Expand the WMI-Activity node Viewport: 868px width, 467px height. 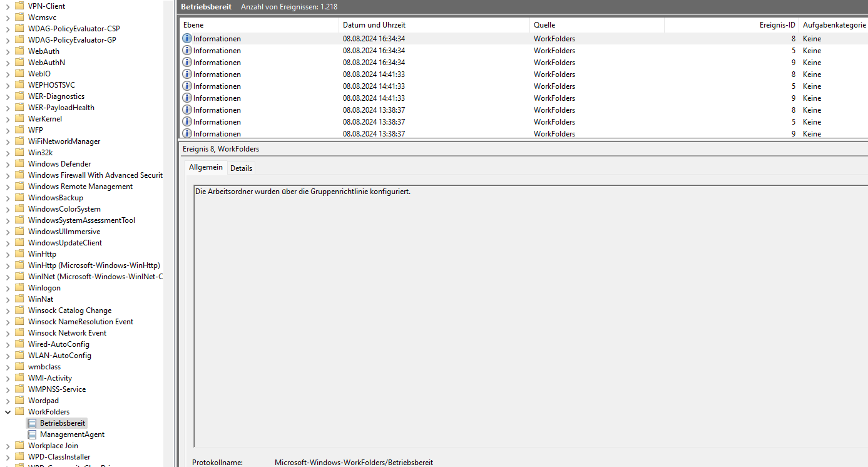pos(8,378)
